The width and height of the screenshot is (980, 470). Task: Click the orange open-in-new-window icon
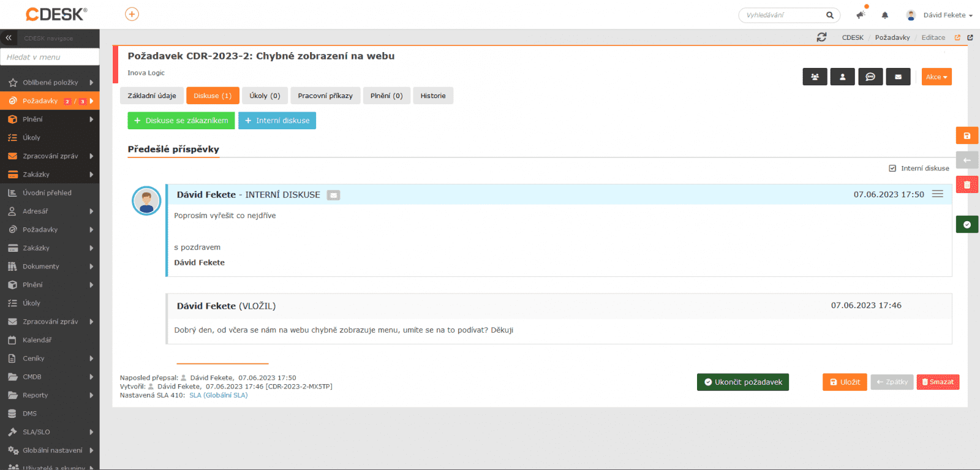click(957, 37)
